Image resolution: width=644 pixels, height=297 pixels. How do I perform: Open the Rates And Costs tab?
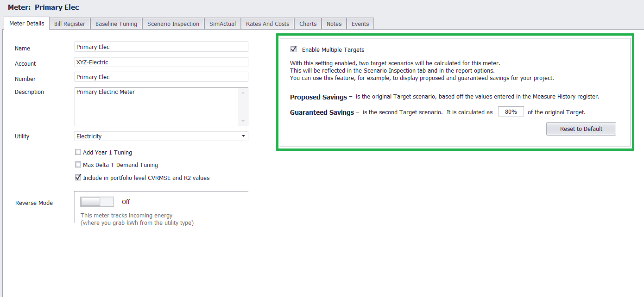(x=267, y=24)
